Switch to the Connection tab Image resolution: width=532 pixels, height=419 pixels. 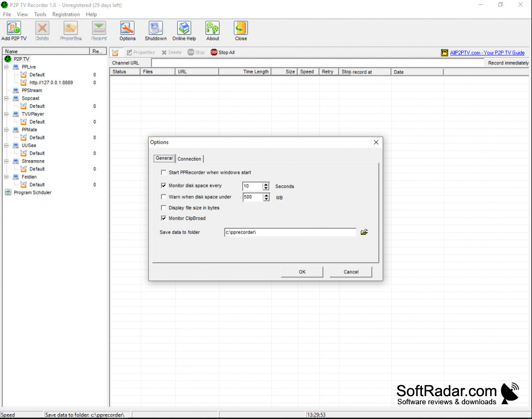tap(189, 159)
